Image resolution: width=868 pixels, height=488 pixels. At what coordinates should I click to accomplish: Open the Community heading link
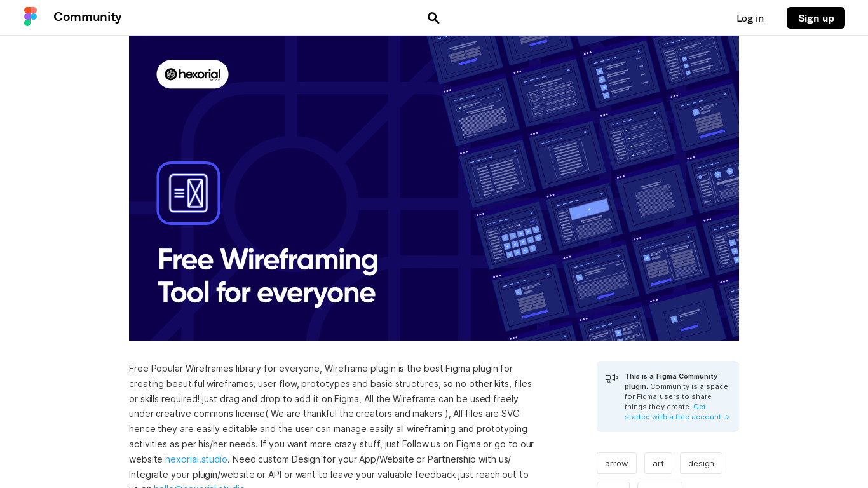pos(88,17)
